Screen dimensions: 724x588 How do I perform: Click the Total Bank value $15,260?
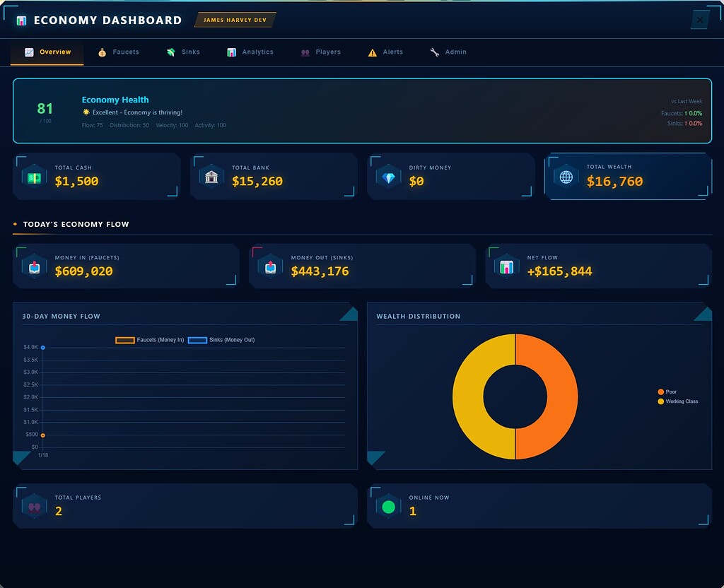[257, 182]
